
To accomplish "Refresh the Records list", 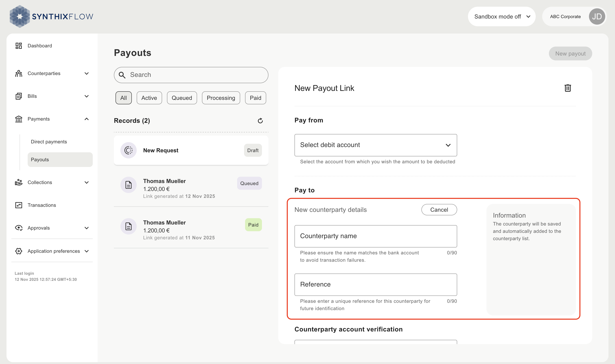I will 260,121.
